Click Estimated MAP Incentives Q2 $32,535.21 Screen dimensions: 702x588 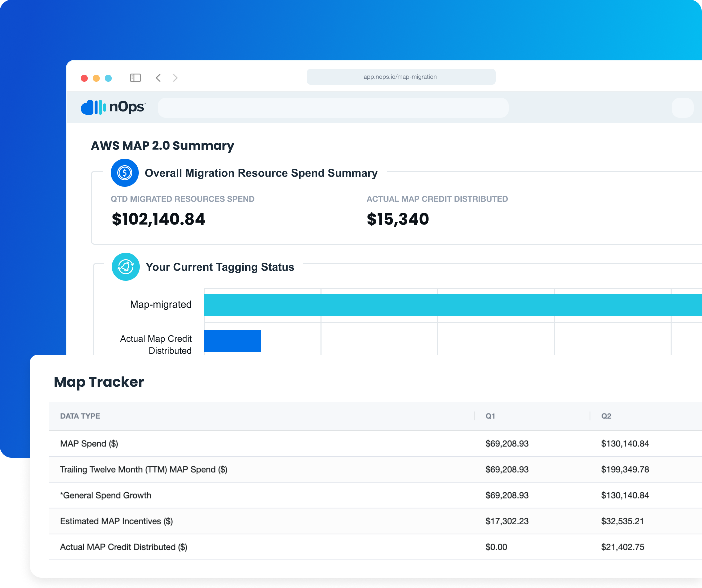[x=622, y=521]
